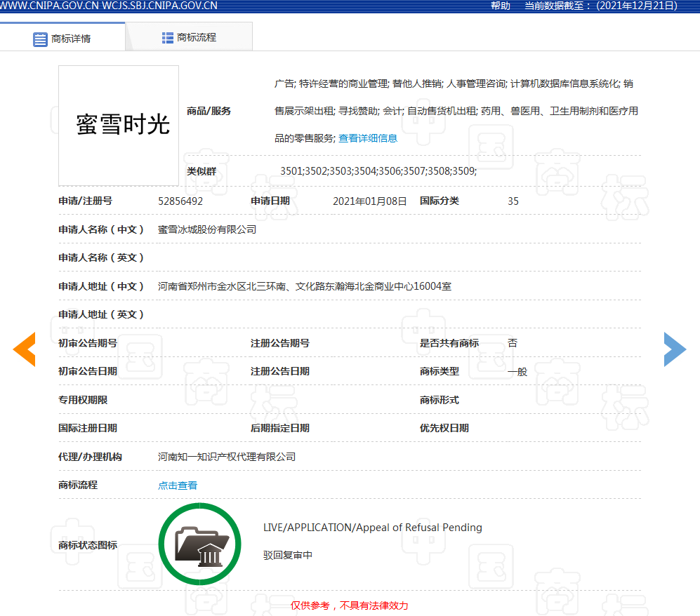Screen dimensions: 700x616
Task: Select application date 2021年01月08日
Action: (369, 201)
